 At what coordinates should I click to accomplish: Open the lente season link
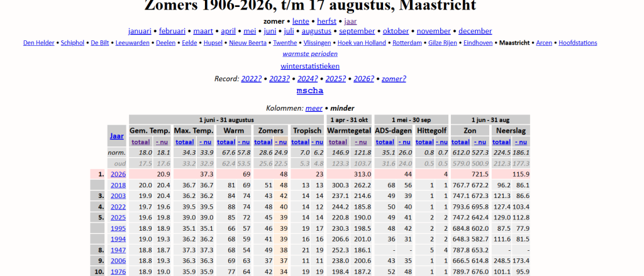pos(301,21)
